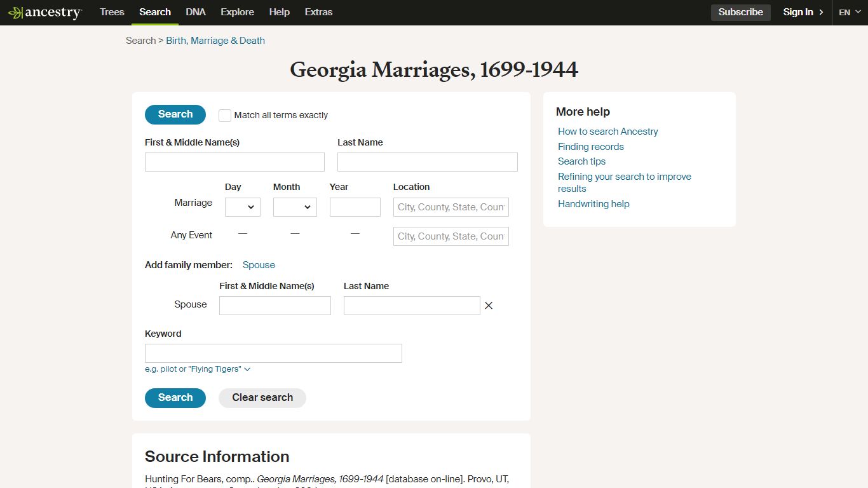Focus the First & Middle Name(s) field
Viewport: 868px width, 488px height.
(x=234, y=162)
